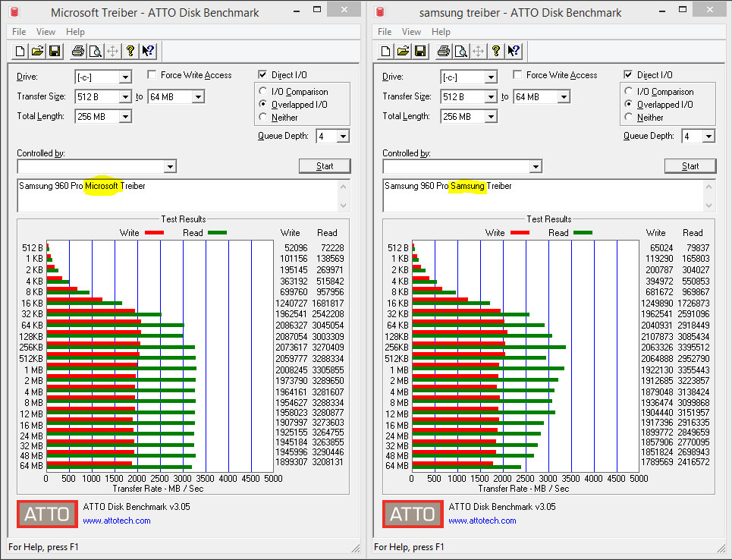Click green Read legend swatch, samsung treiber window
Viewport: 732px width, 560px height.
[x=583, y=233]
